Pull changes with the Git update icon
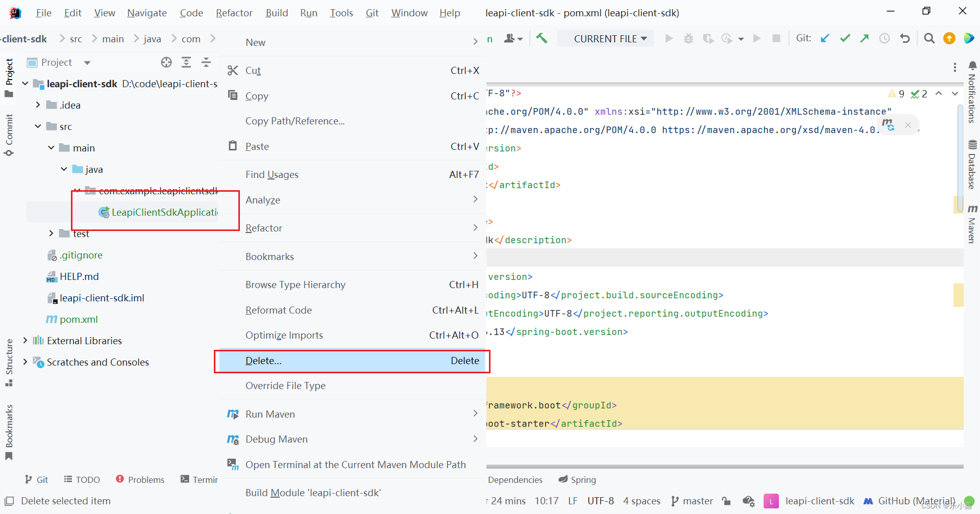Image resolution: width=980 pixels, height=514 pixels. pyautogui.click(x=825, y=38)
